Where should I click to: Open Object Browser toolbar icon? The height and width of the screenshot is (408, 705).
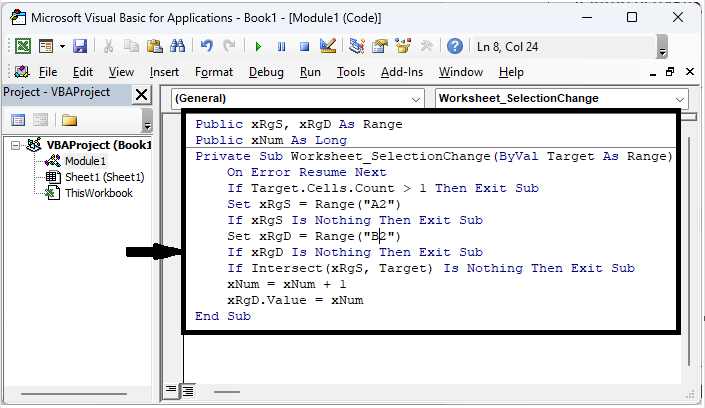coord(403,46)
